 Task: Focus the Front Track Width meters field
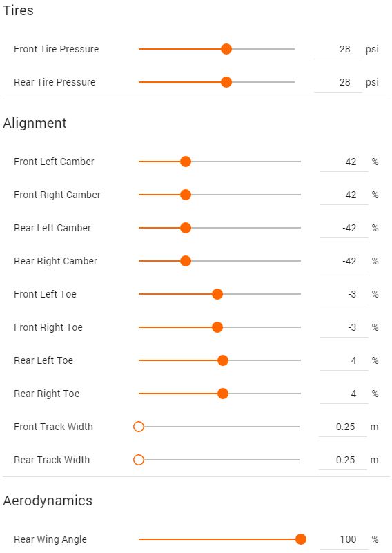[x=343, y=427]
